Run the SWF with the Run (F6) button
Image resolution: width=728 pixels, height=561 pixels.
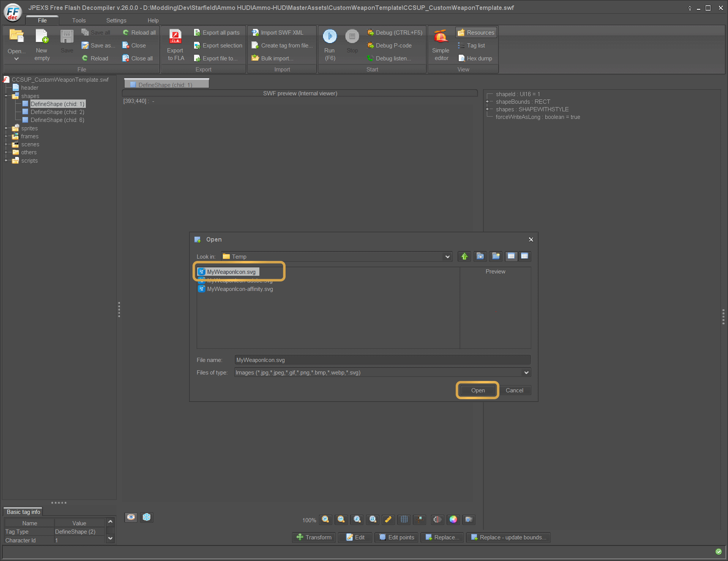coord(330,45)
